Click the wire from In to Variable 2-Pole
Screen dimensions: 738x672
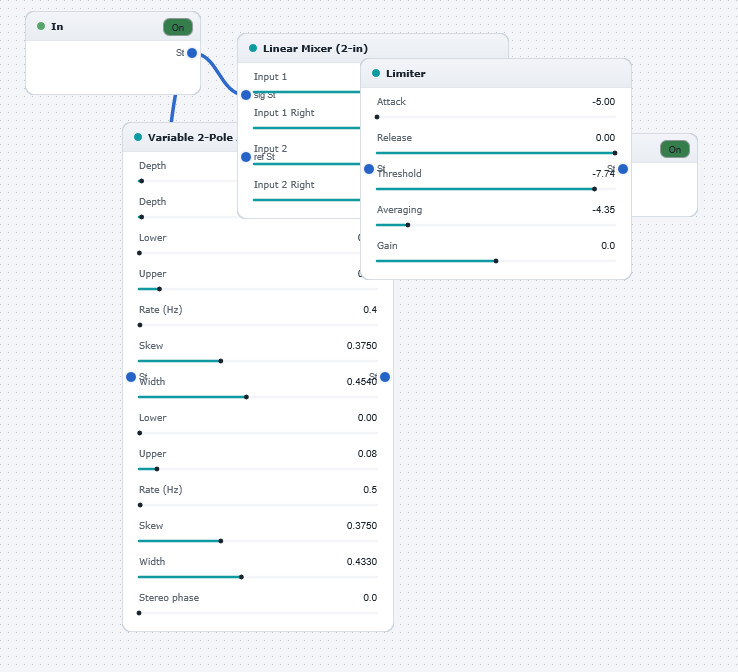click(x=173, y=108)
